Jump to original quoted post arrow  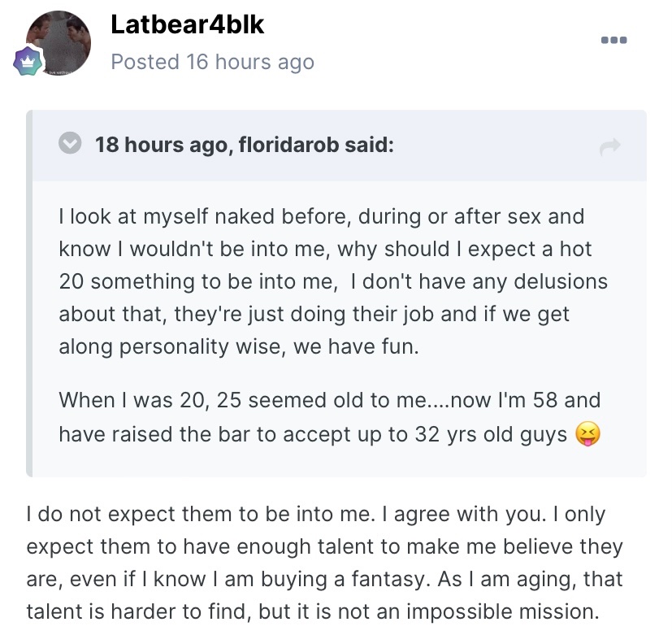click(x=610, y=146)
